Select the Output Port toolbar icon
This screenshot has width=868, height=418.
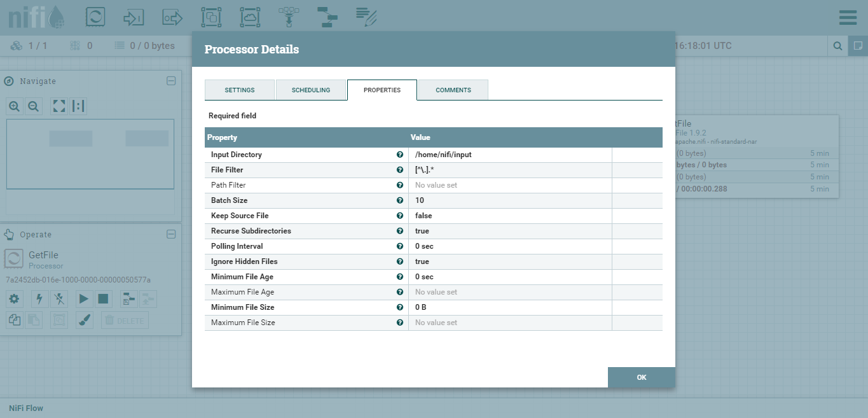coord(172,17)
